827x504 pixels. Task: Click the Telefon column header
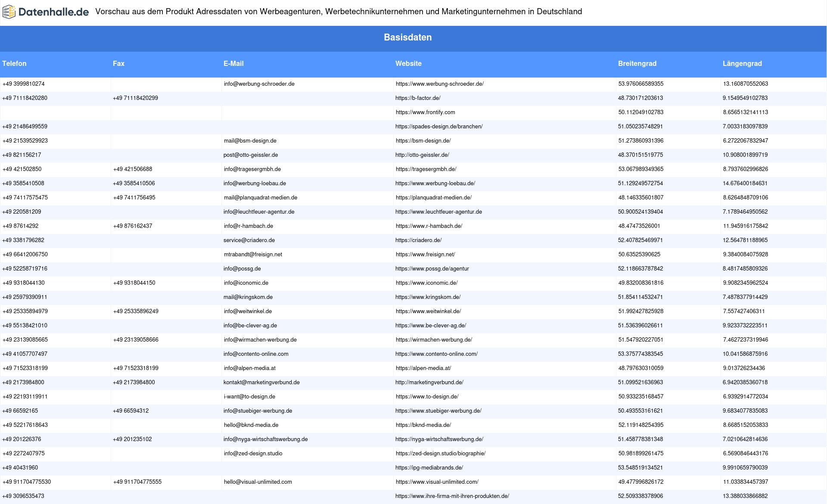14,64
